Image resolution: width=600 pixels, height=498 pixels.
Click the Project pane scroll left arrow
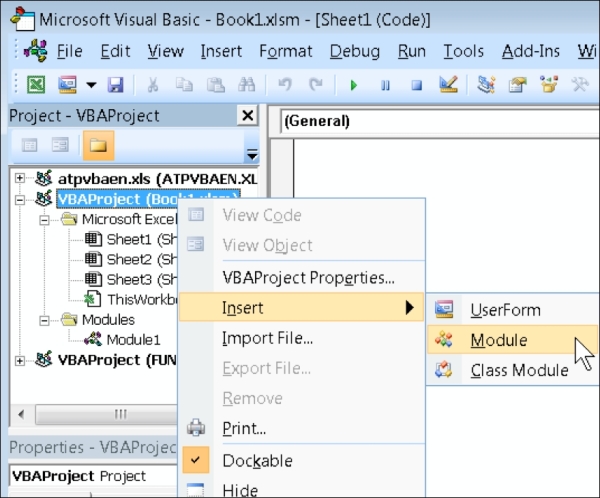click(x=21, y=415)
